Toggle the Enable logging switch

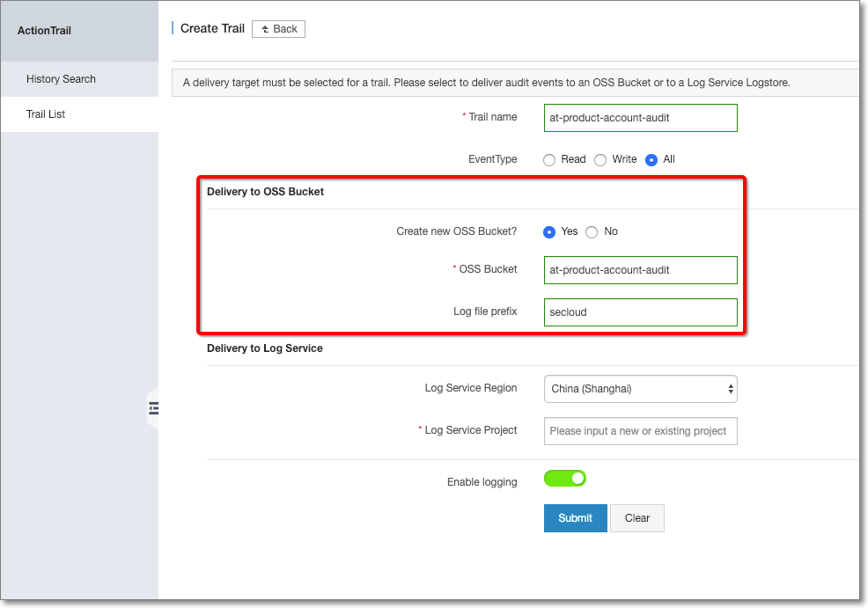pyautogui.click(x=564, y=479)
